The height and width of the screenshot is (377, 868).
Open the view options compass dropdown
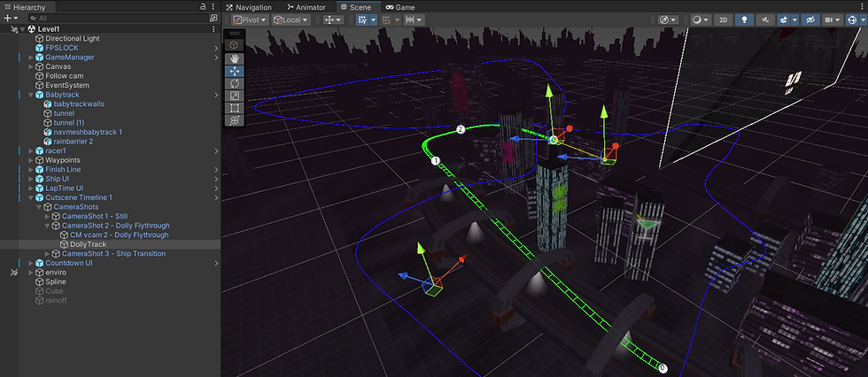(x=669, y=19)
